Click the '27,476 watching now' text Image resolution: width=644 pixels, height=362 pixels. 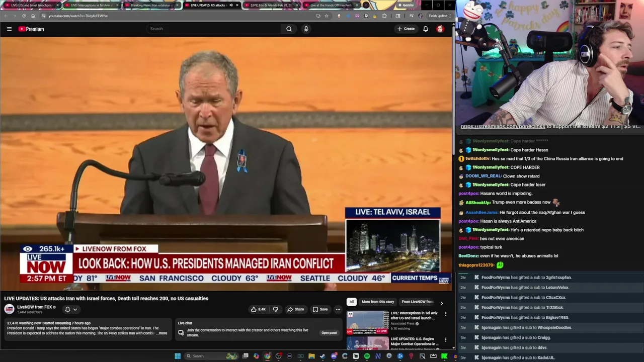point(24,323)
